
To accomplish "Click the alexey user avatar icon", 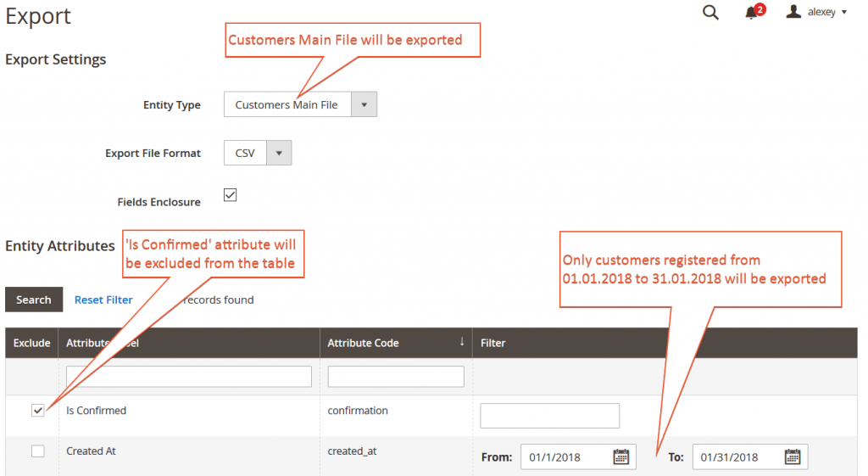I will pos(793,12).
